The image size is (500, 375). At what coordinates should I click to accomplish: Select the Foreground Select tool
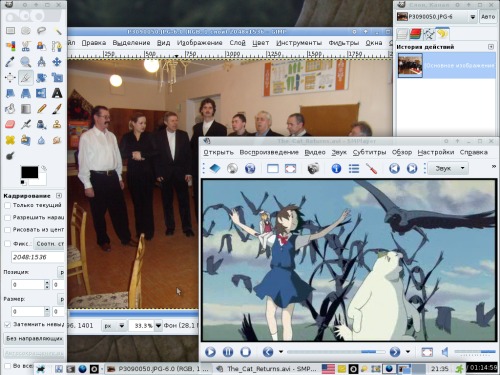[x=41, y=46]
